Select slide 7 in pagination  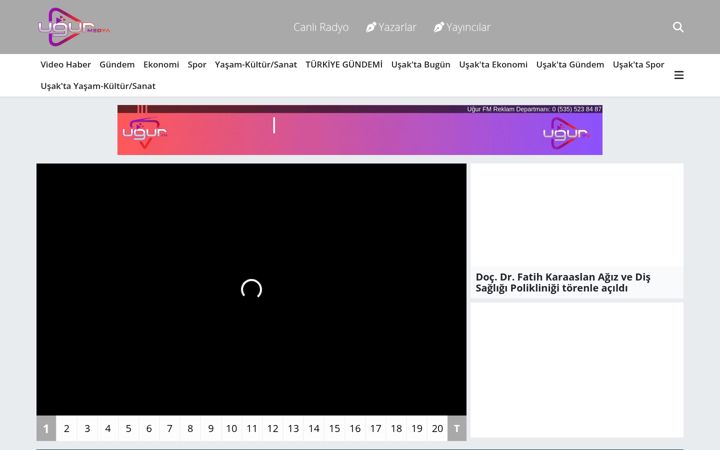(x=169, y=428)
